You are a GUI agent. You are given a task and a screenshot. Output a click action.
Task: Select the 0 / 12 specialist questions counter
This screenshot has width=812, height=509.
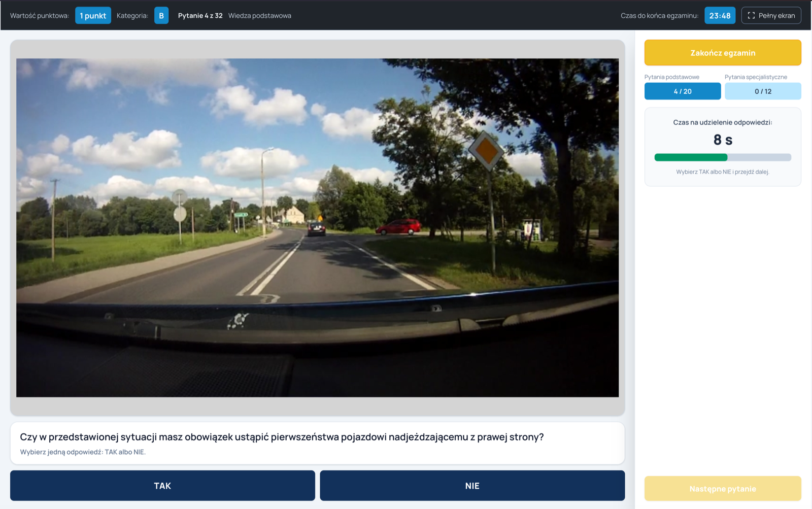pos(763,91)
